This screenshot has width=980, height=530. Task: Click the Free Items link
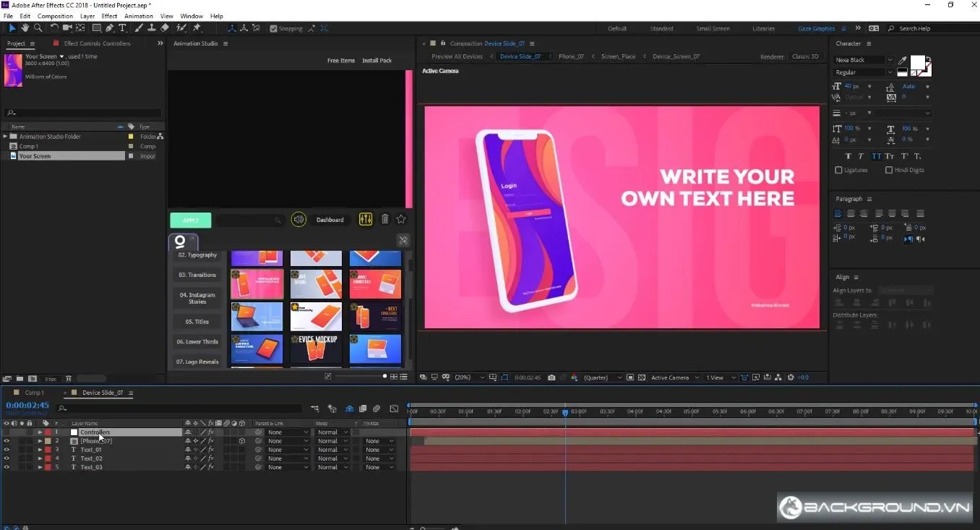click(341, 61)
